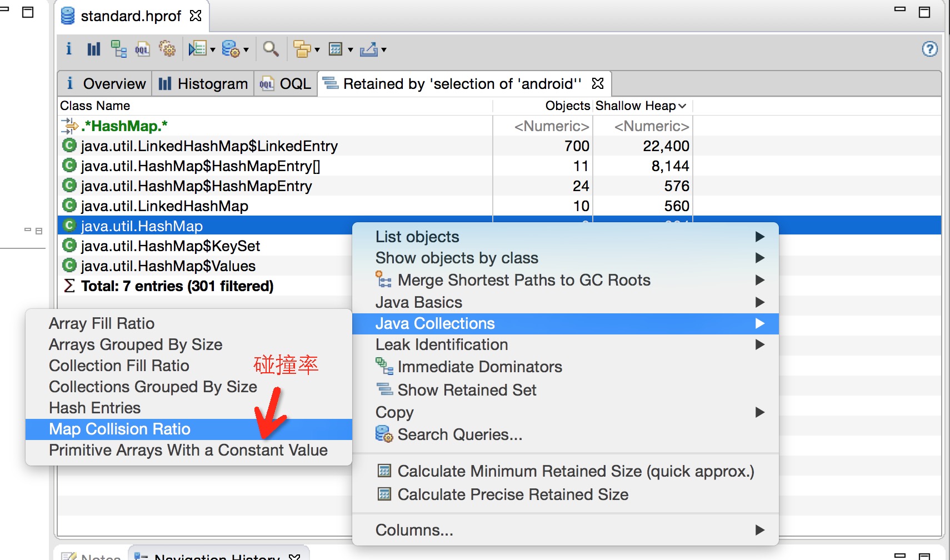Click Calculate Precise Retained Size

point(513,494)
